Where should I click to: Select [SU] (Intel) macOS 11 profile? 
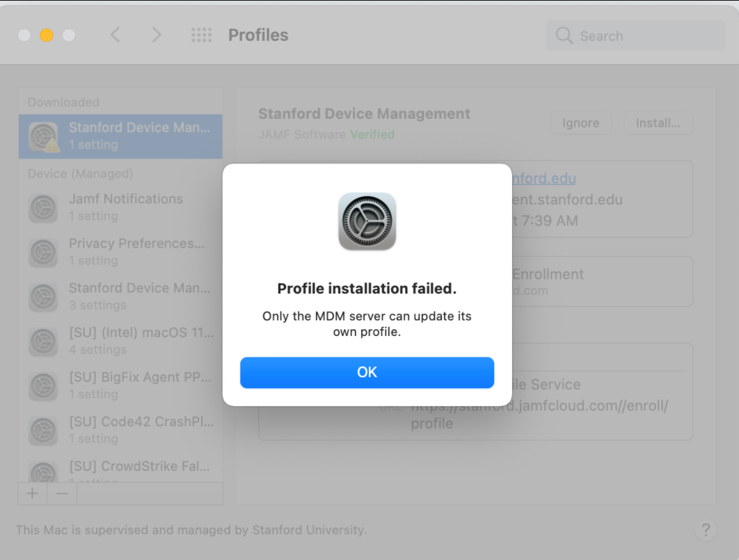tap(120, 341)
